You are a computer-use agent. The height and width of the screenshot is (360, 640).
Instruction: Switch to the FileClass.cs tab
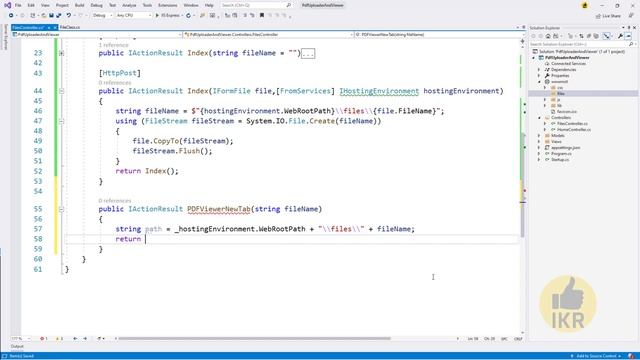(x=70, y=27)
